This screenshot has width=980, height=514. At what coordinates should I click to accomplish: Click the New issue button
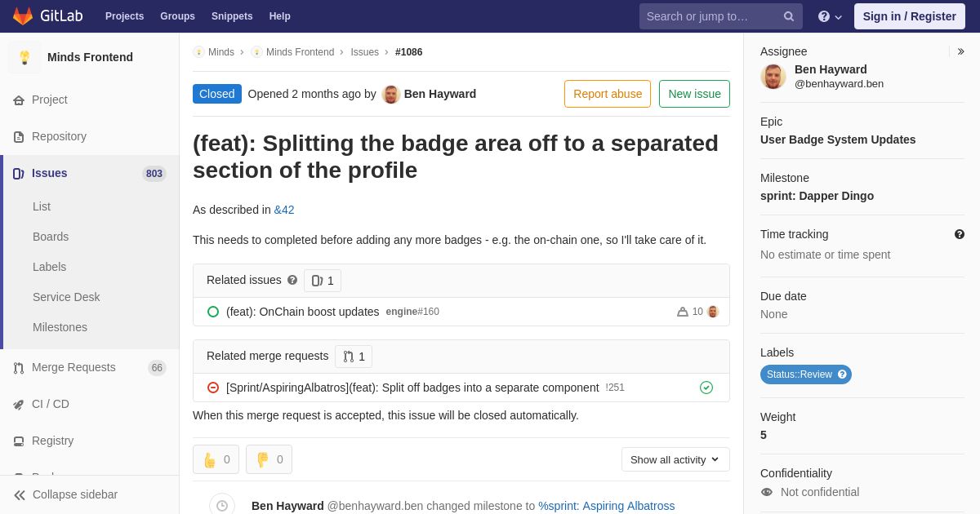pos(694,94)
